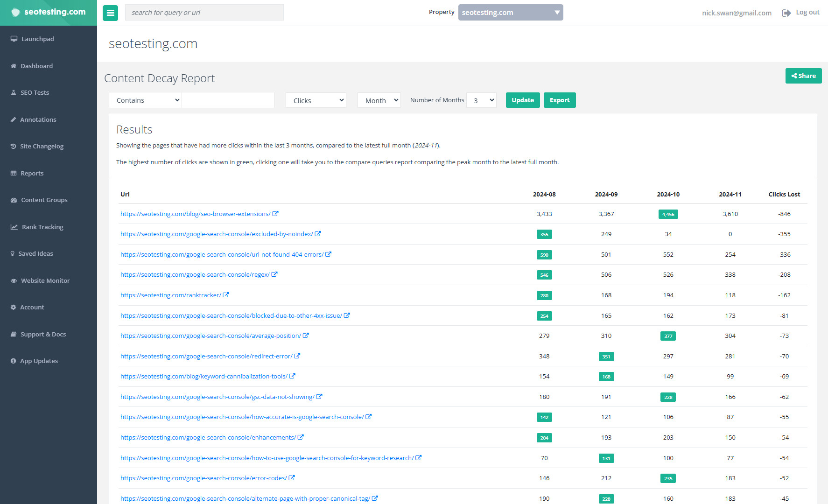Screen dimensions: 828x504
Task: Open external link icon for ranktracker URL
Action: (x=226, y=295)
